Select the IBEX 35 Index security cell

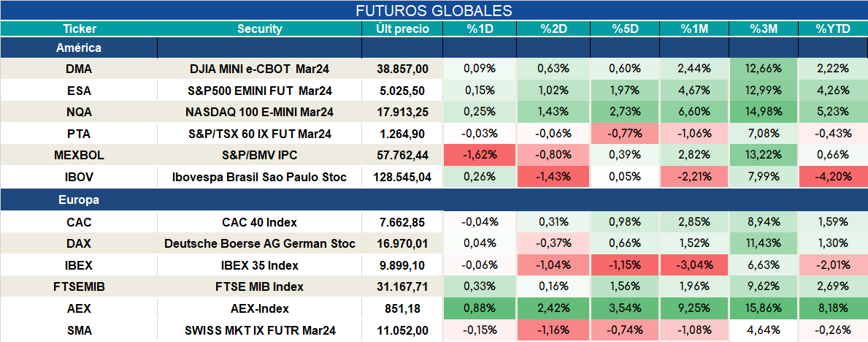260,266
